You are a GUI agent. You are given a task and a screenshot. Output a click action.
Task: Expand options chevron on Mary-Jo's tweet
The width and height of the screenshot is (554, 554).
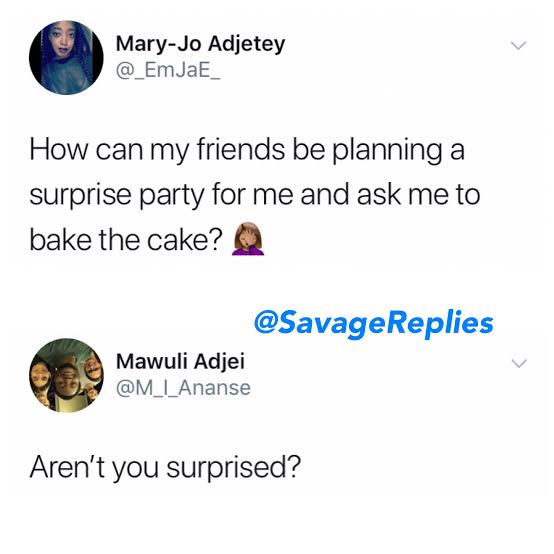point(519,45)
